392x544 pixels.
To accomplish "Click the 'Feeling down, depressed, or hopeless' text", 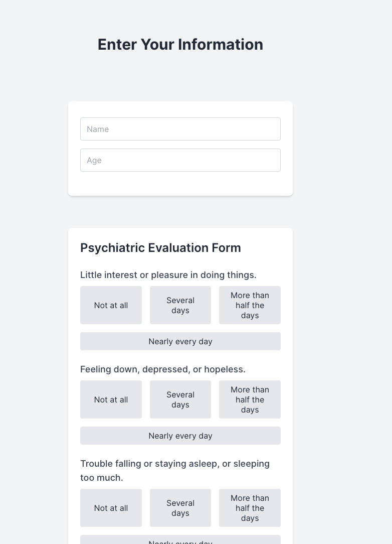I will (x=163, y=369).
